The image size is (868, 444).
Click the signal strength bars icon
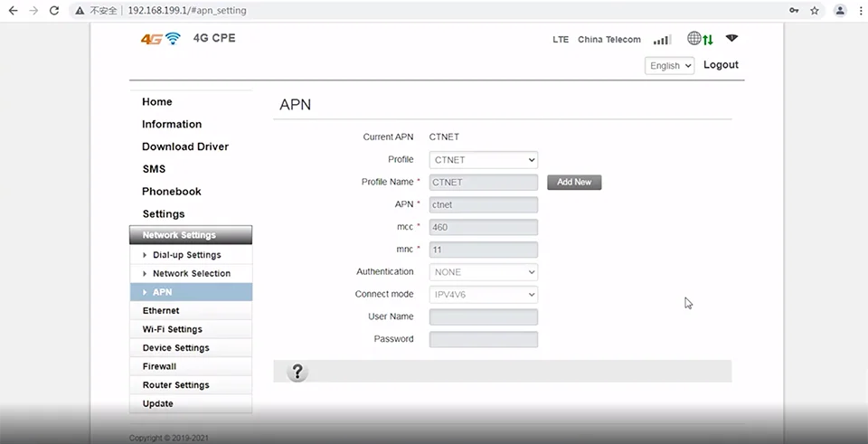coord(662,40)
